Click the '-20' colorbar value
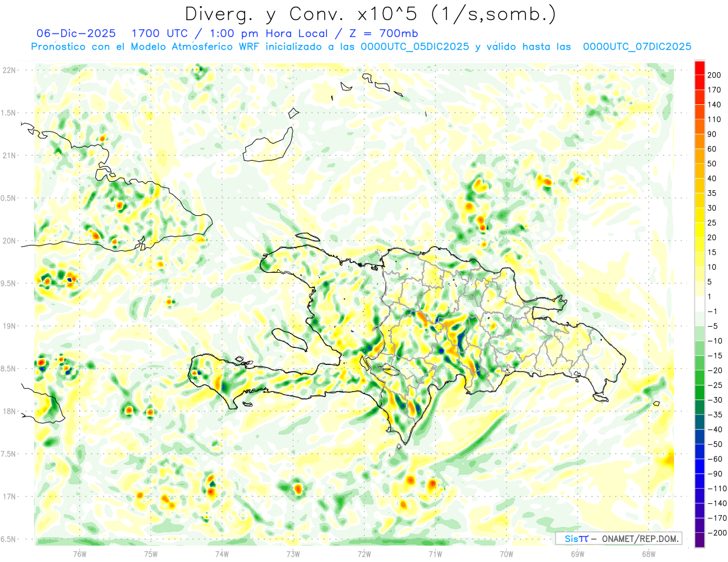Image resolution: width=728 pixels, height=562 pixels. coord(715,370)
